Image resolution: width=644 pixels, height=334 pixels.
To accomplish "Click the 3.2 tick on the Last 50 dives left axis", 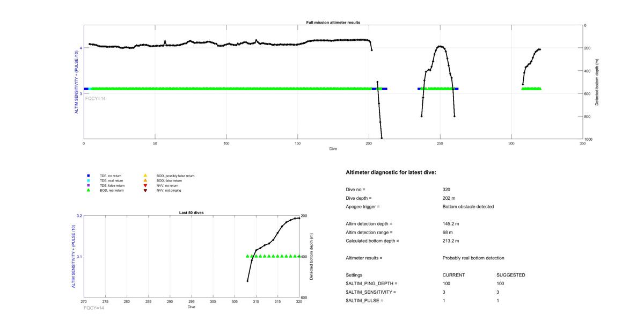I will click(x=79, y=216).
